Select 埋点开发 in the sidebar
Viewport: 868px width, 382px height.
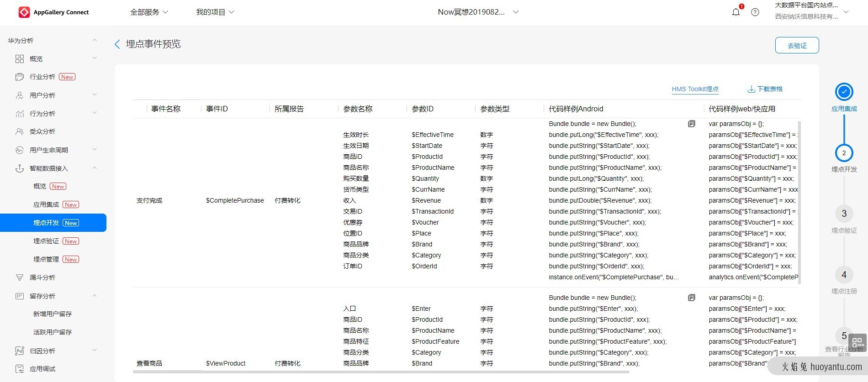coord(53,223)
